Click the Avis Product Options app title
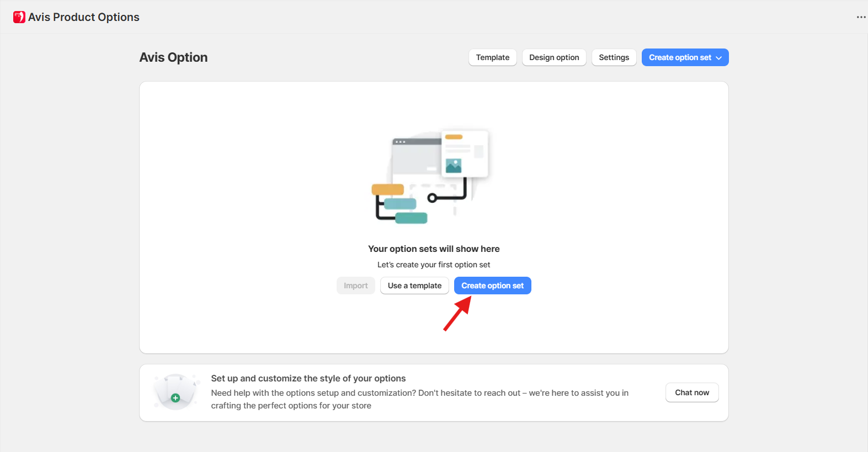 (x=84, y=17)
